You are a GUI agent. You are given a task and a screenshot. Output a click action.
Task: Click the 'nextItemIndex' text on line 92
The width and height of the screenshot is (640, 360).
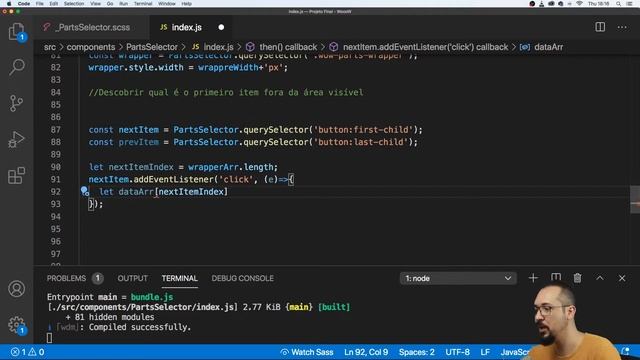pos(191,191)
